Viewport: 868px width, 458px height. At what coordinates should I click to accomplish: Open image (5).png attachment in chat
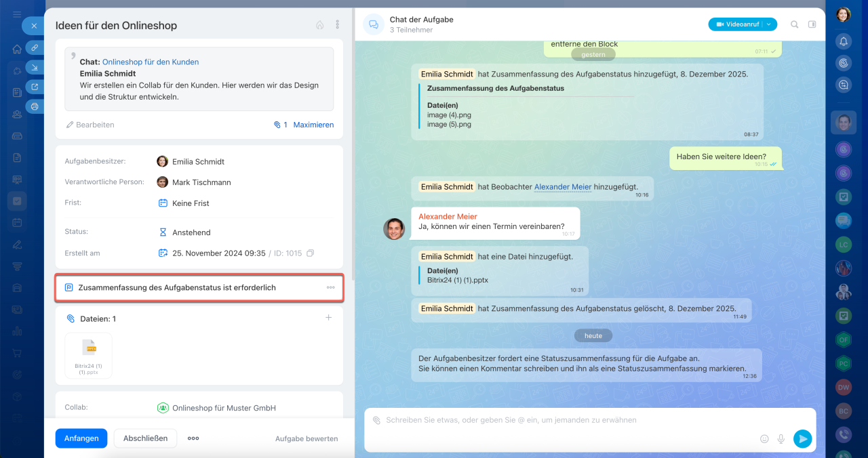point(449,125)
